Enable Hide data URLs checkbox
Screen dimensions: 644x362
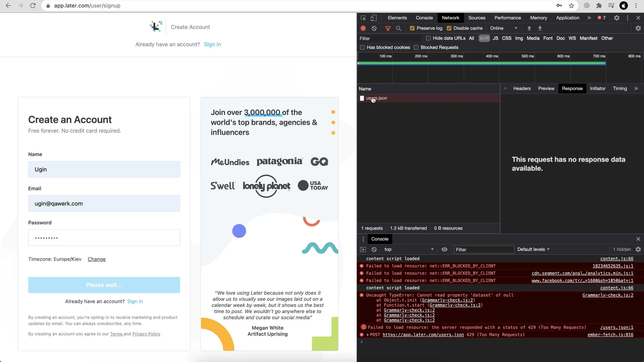[x=428, y=38]
